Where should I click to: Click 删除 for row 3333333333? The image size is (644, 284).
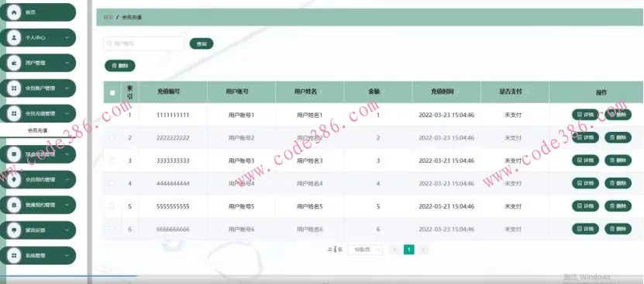(x=618, y=161)
